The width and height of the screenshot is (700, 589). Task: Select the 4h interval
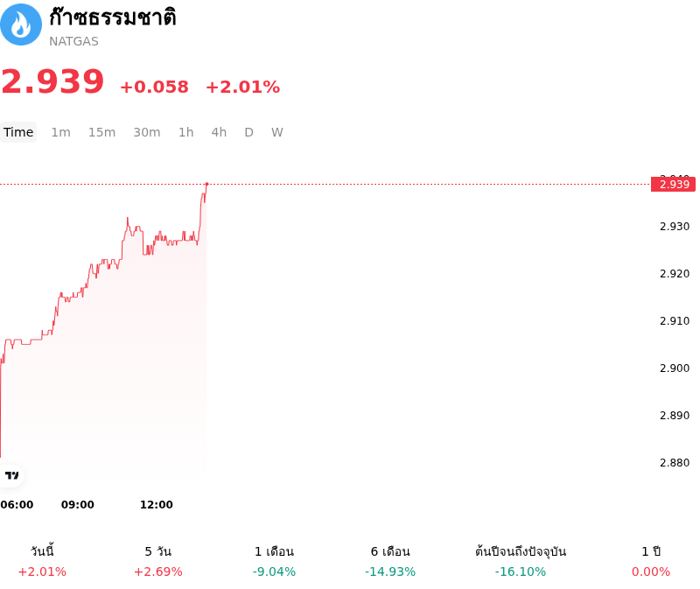[x=220, y=132]
